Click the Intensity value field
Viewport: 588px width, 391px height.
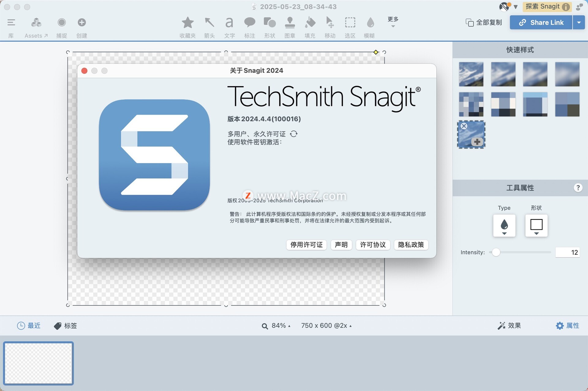click(x=567, y=252)
